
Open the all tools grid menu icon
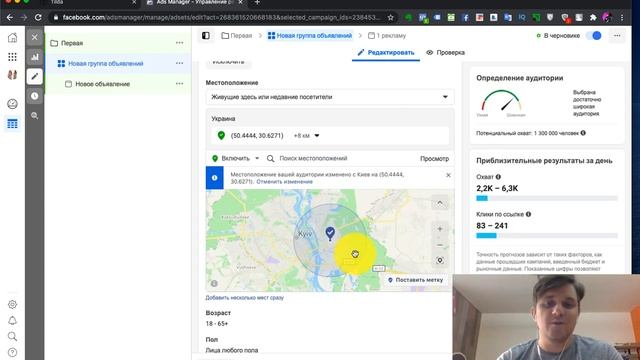pyautogui.click(x=12, y=57)
